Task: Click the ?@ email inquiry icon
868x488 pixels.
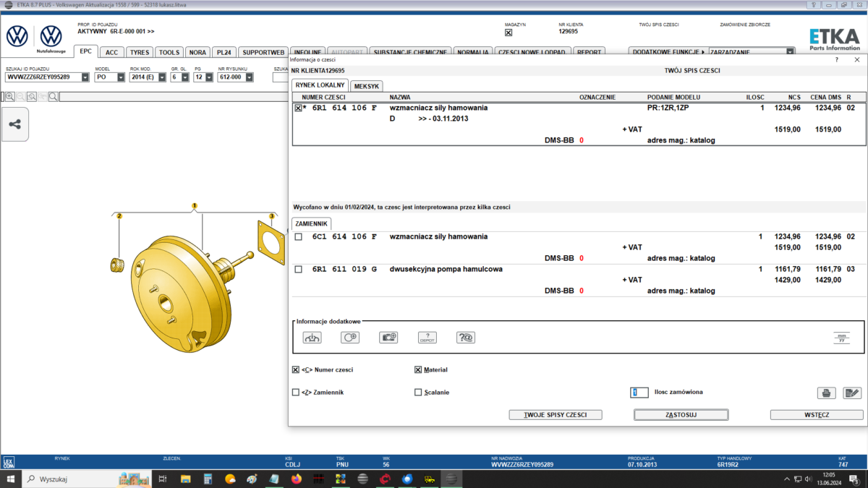Action: pyautogui.click(x=466, y=337)
